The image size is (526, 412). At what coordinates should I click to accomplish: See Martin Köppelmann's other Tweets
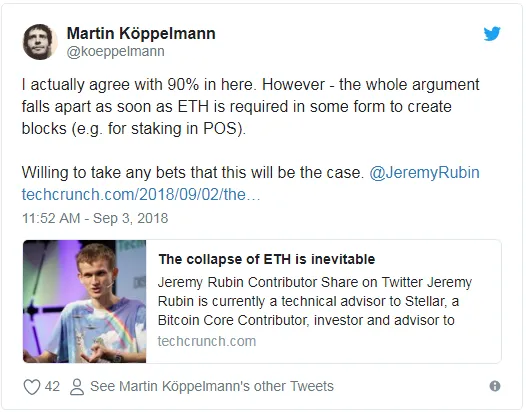[x=212, y=386]
